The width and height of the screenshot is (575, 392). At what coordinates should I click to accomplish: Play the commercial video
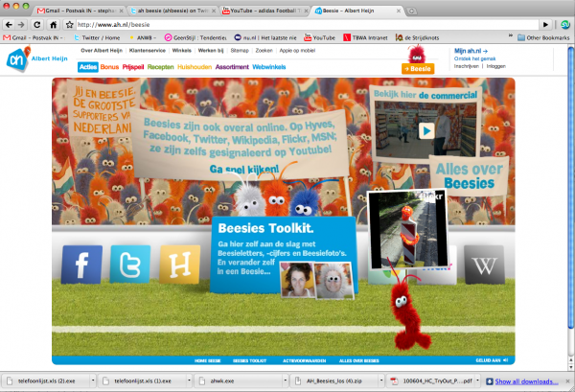(426, 131)
